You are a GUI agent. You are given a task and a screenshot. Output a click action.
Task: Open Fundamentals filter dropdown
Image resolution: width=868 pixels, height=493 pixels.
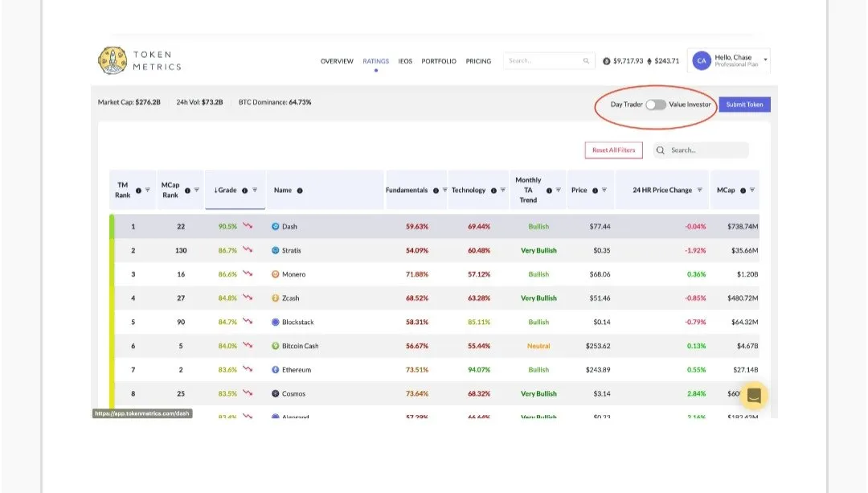[444, 190]
